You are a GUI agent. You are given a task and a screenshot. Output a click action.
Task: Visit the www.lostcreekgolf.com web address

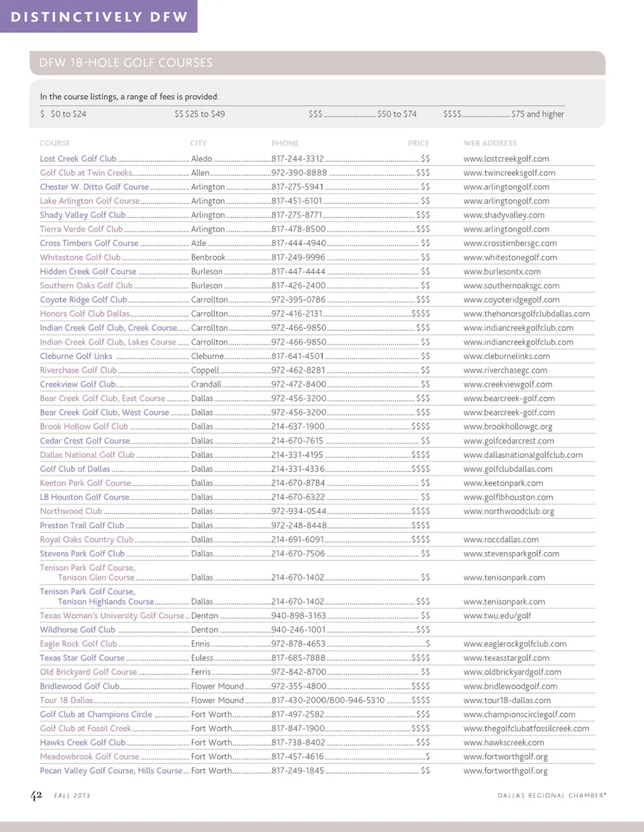tap(506, 159)
